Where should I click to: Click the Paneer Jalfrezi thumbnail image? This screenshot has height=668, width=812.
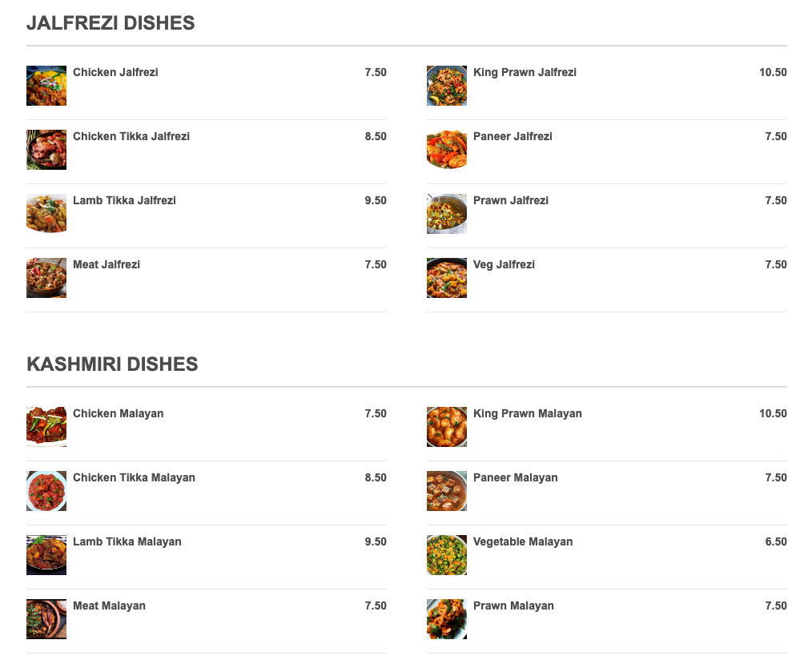(x=447, y=150)
